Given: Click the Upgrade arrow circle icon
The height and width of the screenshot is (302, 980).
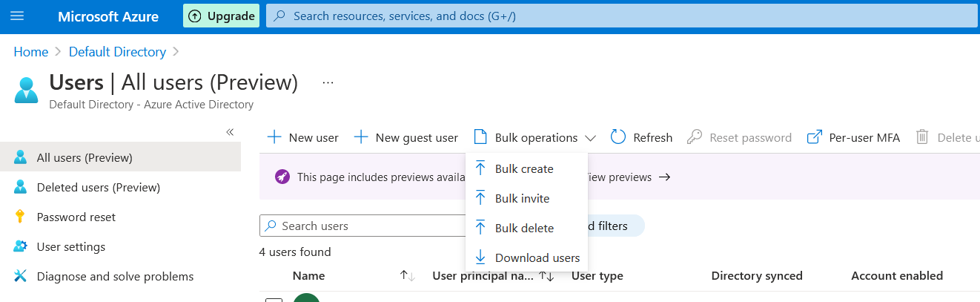Looking at the screenshot, I should 195,16.
